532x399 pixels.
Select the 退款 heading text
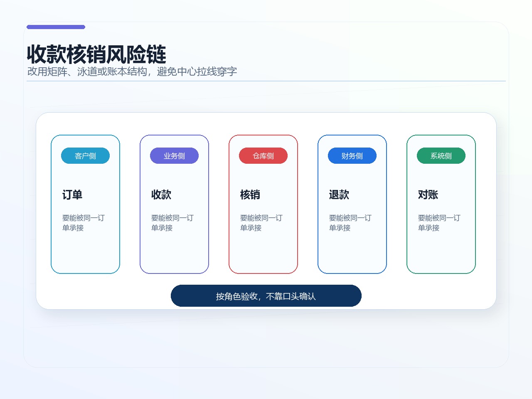(x=339, y=195)
